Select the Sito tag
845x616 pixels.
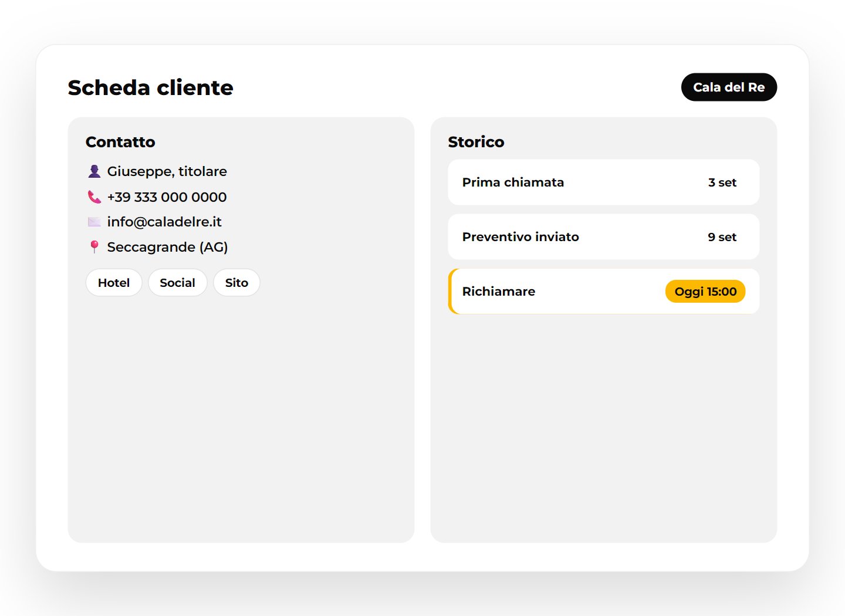point(236,283)
